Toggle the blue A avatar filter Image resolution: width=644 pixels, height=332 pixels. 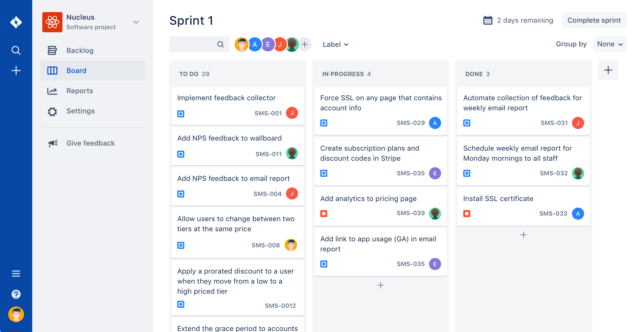click(255, 44)
